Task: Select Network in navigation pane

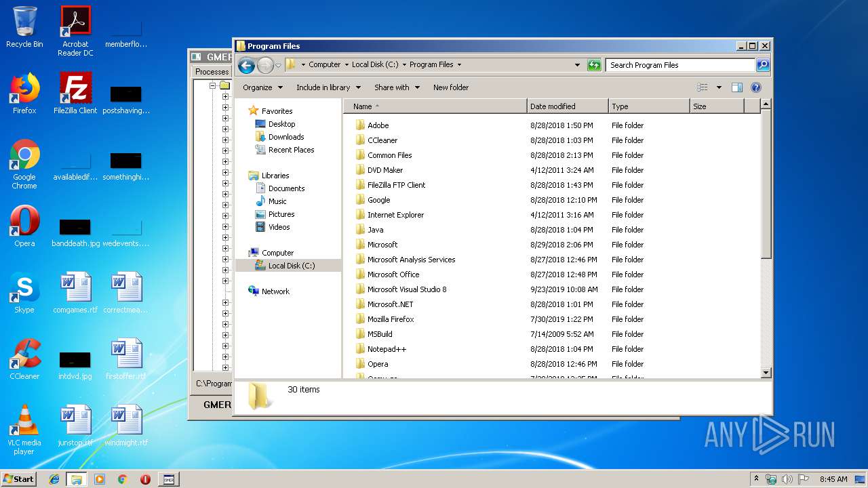Action: [275, 291]
